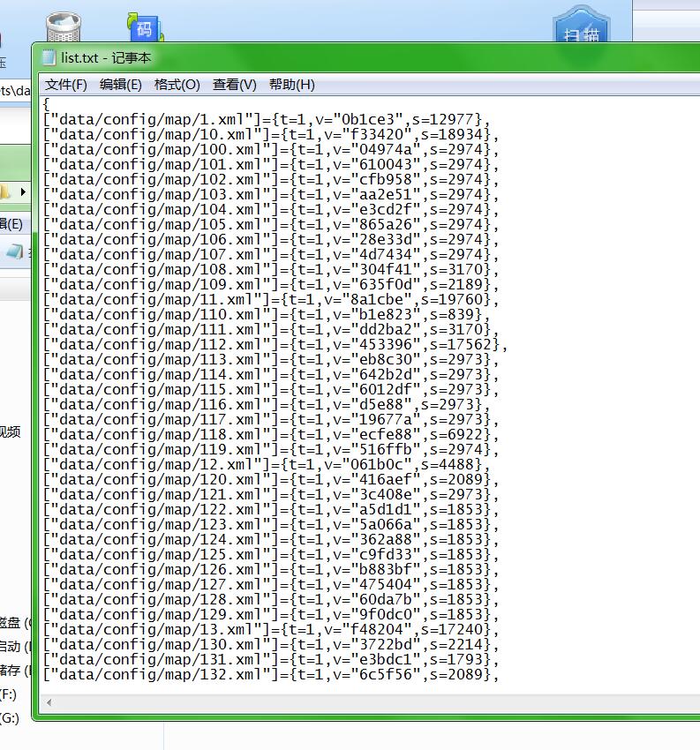Click the folder icon in the Explorer breadcrumb
This screenshot has height=750, width=700.
coord(5,191)
